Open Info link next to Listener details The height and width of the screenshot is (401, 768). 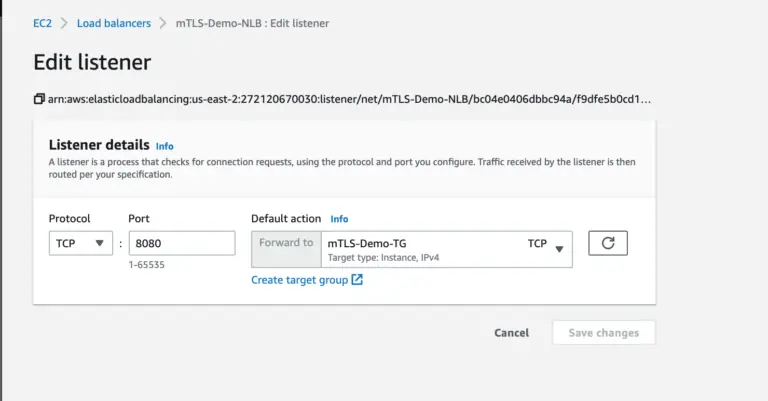[x=165, y=146]
